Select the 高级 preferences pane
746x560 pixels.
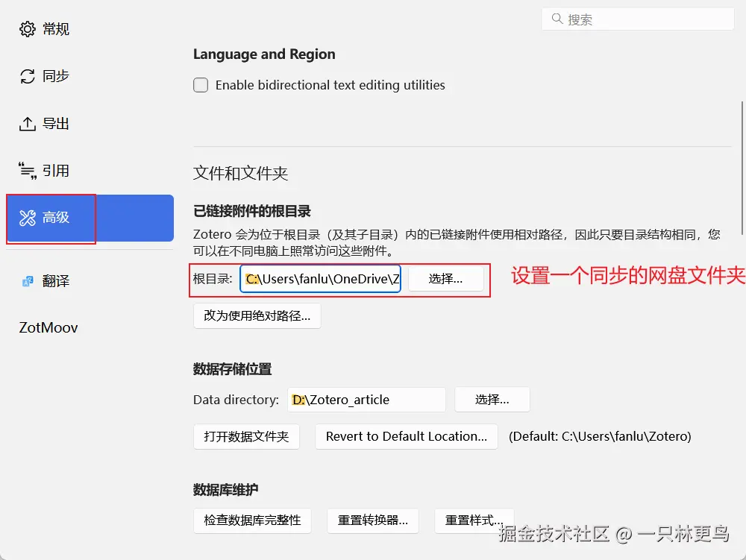click(x=90, y=218)
